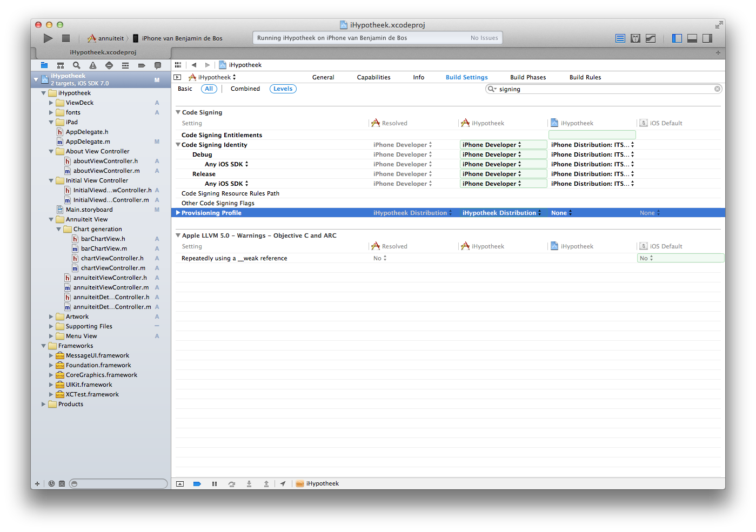
Task: Switch to the standard editor
Action: [x=620, y=38]
